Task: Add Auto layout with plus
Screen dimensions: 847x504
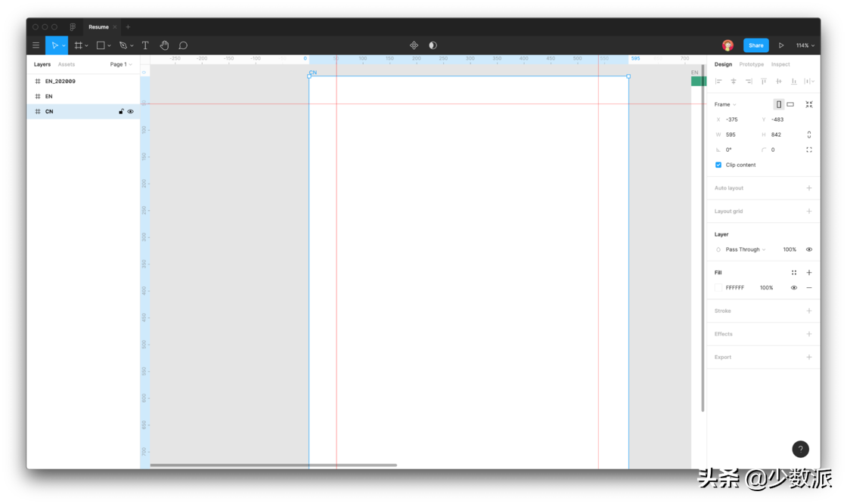Action: 809,188
